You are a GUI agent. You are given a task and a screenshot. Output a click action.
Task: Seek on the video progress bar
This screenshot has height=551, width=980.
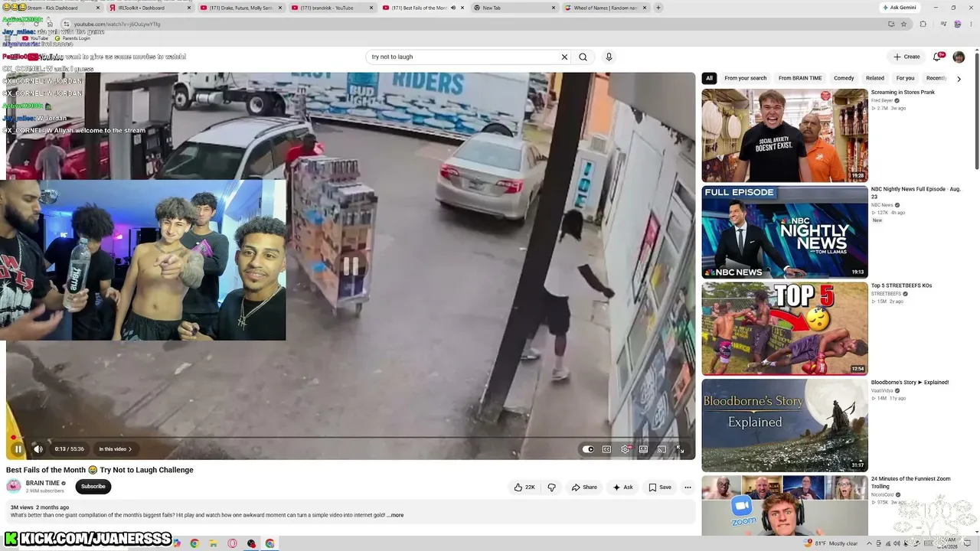coord(351,438)
